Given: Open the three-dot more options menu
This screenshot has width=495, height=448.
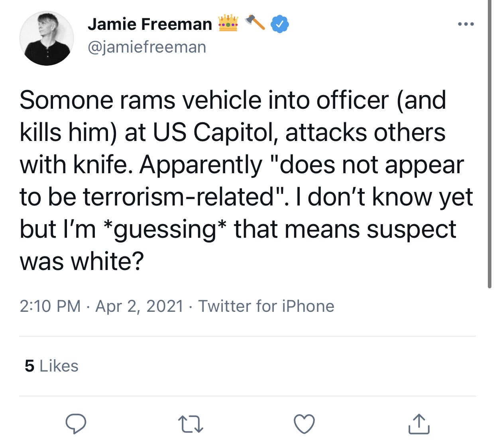Looking at the screenshot, I should pos(466,24).
